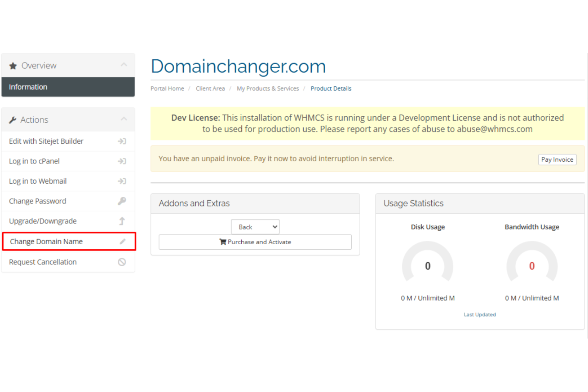Click the Change Password key icon

(122, 201)
